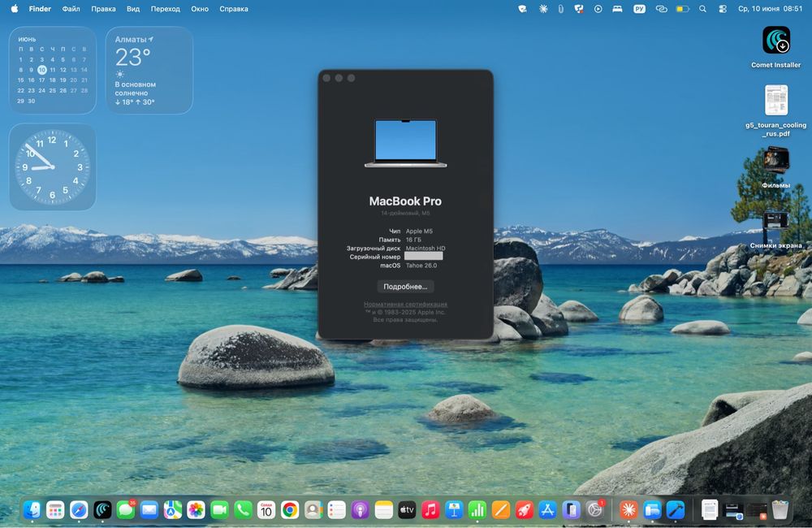Open the Comet Installer desktop icon
Image resolution: width=812 pixels, height=528 pixels.
[x=775, y=41]
